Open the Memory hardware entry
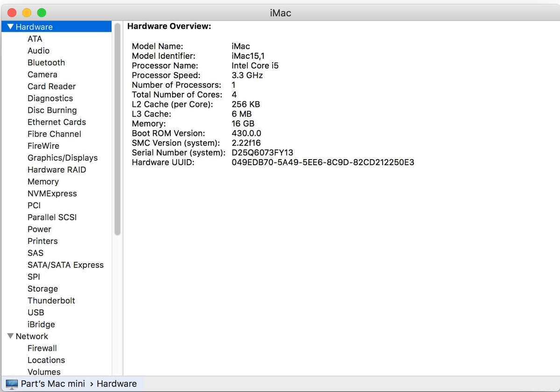 click(x=43, y=182)
